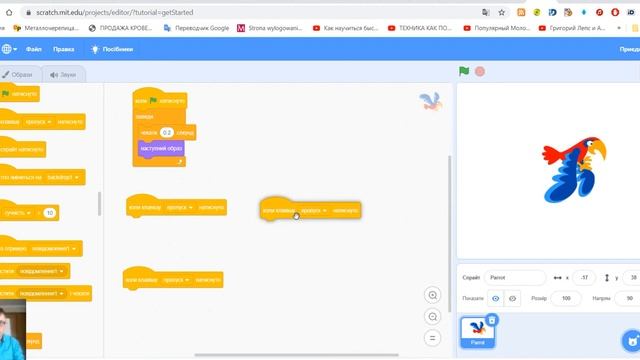This screenshot has height=360, width=640.
Task: Show the sprite using the open-eye toggle
Action: tap(496, 298)
